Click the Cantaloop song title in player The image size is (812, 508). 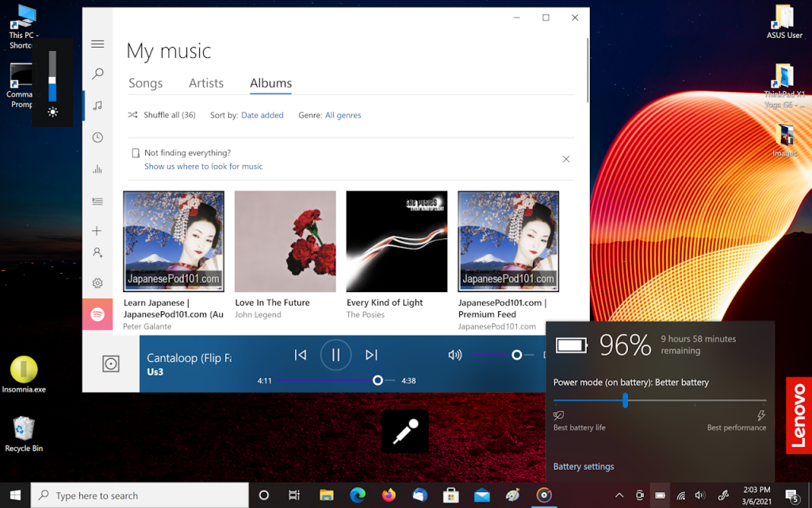click(x=189, y=358)
